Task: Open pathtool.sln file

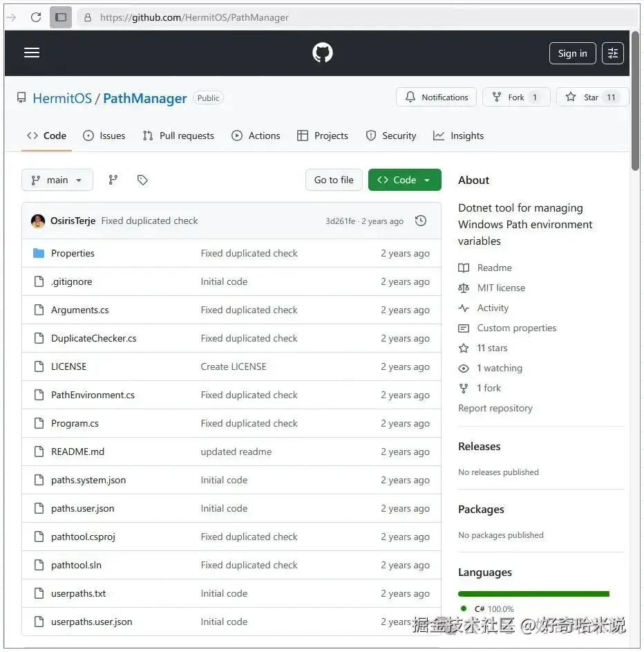Action: [76, 565]
